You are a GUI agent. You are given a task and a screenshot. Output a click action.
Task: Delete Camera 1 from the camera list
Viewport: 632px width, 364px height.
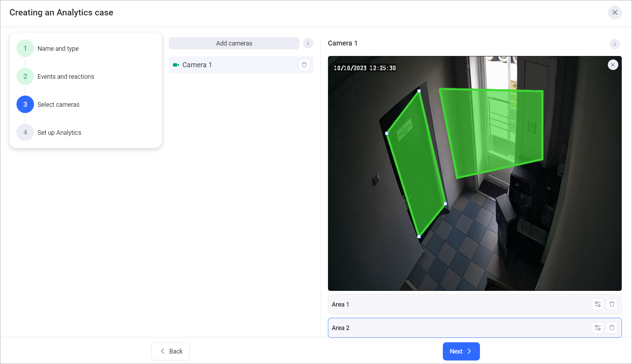click(304, 65)
